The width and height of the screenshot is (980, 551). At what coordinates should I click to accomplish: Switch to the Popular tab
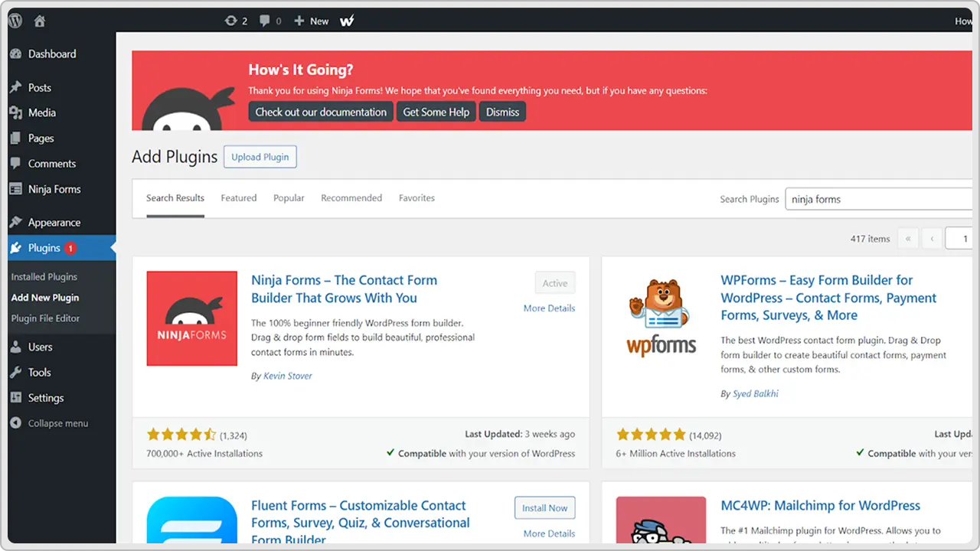click(289, 198)
